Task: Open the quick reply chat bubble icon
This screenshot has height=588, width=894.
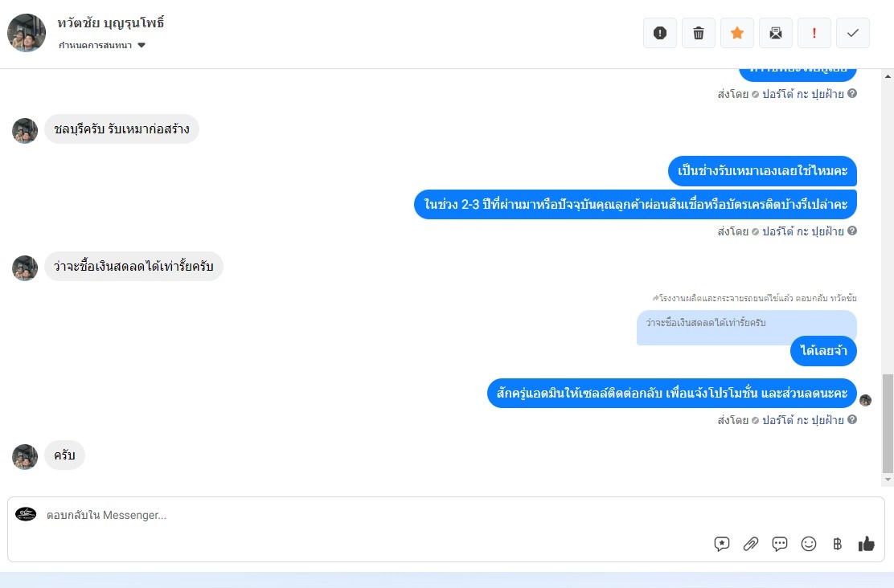Action: point(779,544)
